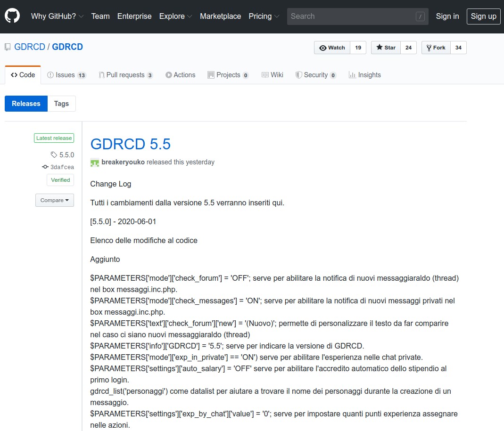View the 24 stargazers count
Screen dimensions: 504x431
tap(409, 48)
